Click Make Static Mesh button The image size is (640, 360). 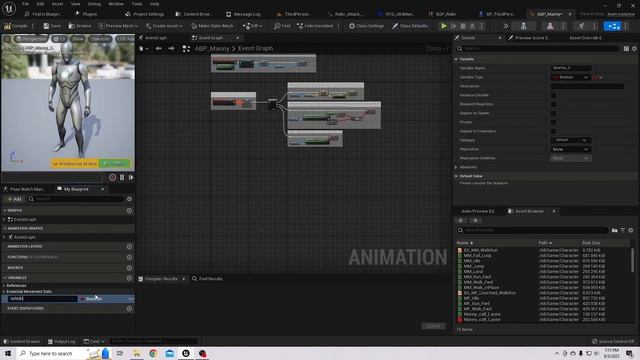click(x=212, y=26)
